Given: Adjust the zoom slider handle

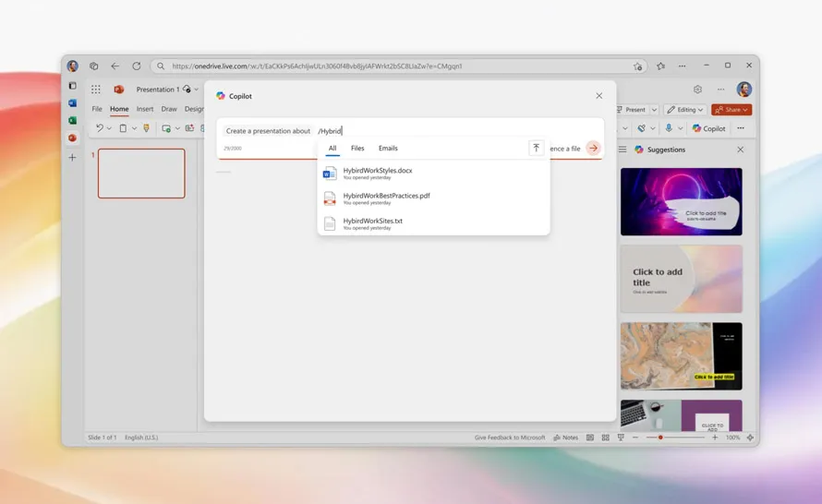Looking at the screenshot, I should [x=660, y=438].
